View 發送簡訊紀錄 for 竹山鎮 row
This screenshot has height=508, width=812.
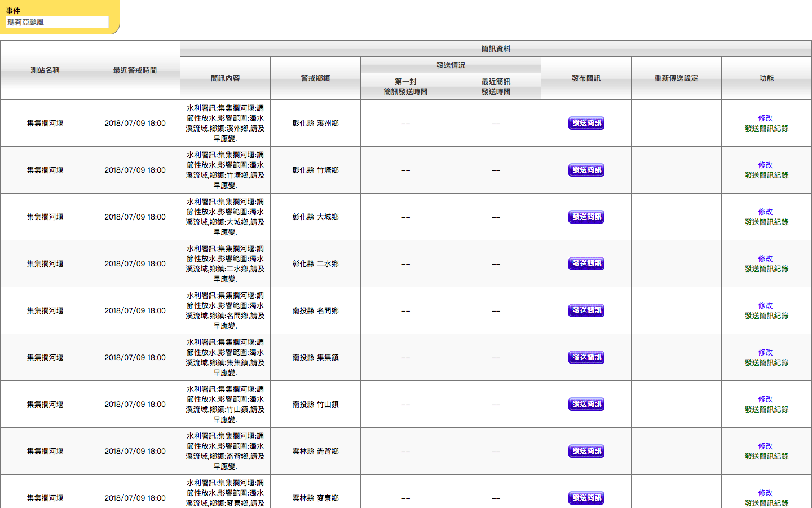(x=766, y=409)
